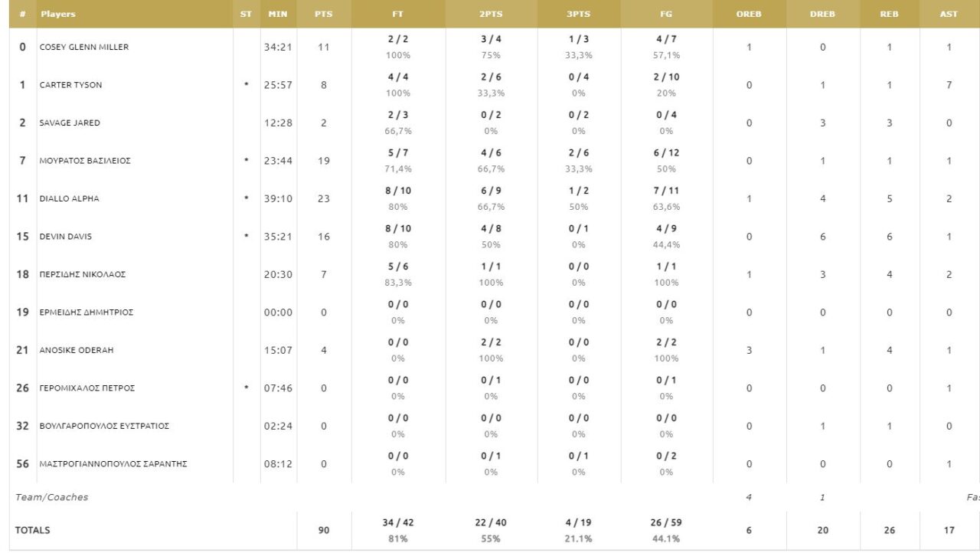Click the Players column header
The width and height of the screenshot is (980, 553).
58,14
